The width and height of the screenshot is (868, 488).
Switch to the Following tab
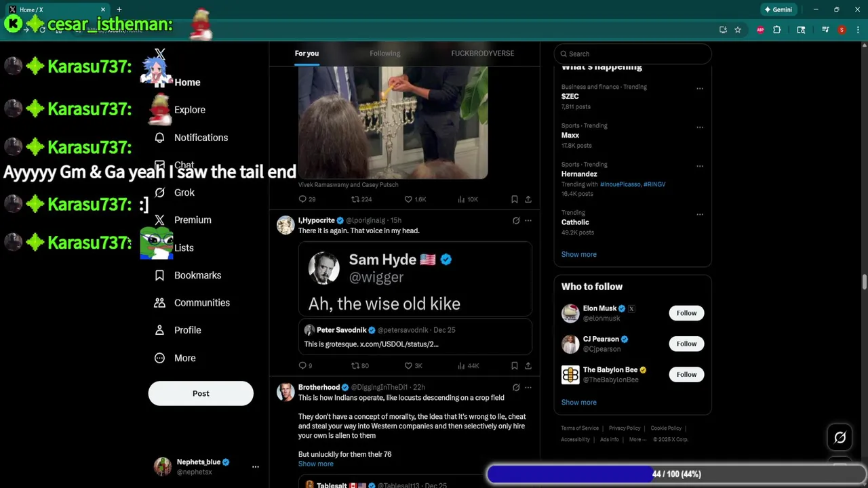pos(384,54)
